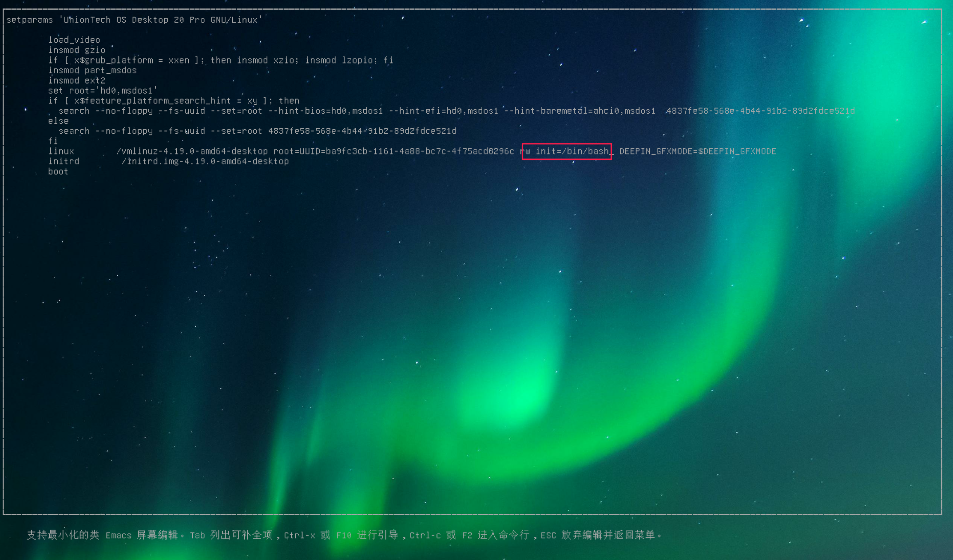Click the 'ESC' return-to-menu hint text

pos(548,535)
